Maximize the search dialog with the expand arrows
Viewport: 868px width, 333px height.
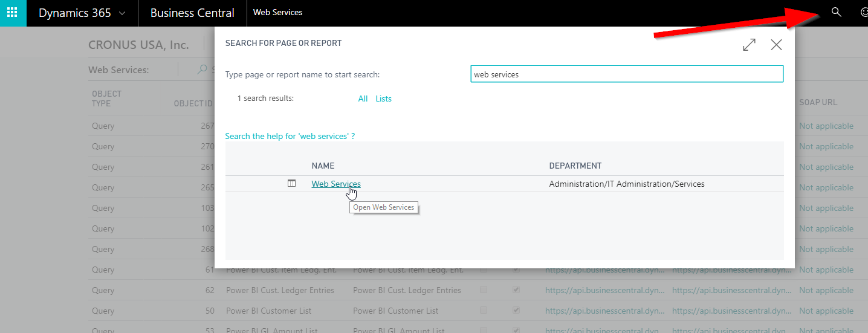coord(749,45)
